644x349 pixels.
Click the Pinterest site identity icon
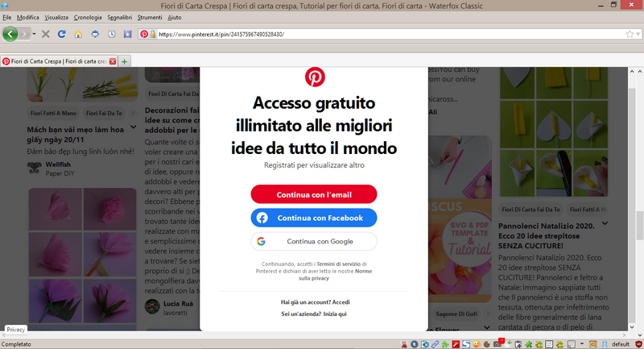(x=144, y=34)
